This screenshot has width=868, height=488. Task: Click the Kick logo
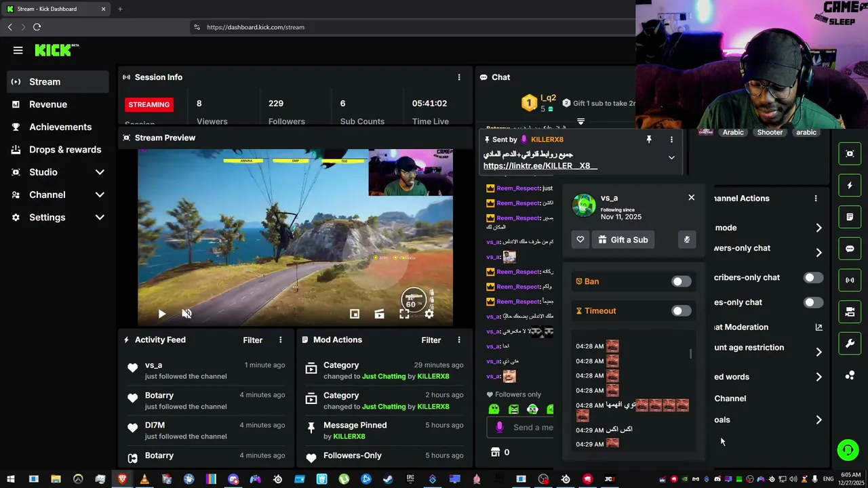tap(57, 50)
